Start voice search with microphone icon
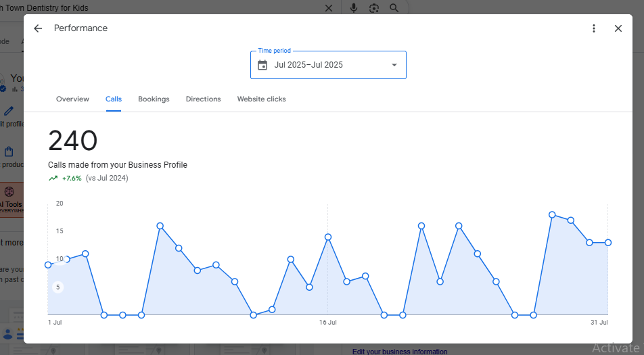The image size is (644, 355). [354, 8]
